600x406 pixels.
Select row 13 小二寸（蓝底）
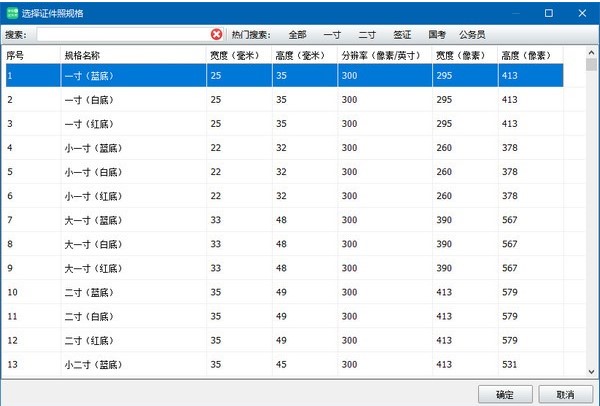[92, 364]
